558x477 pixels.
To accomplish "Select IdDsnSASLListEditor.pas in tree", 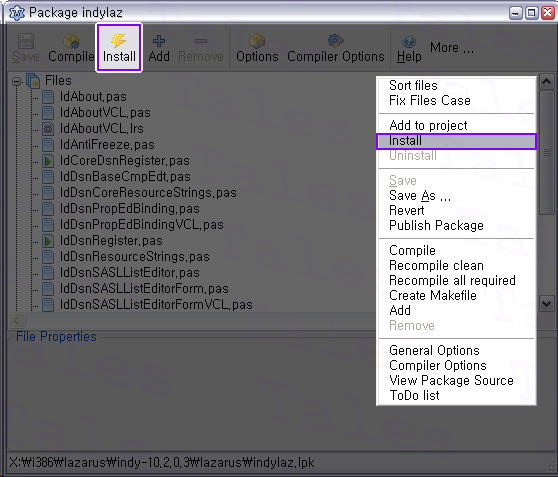I will click(130, 273).
